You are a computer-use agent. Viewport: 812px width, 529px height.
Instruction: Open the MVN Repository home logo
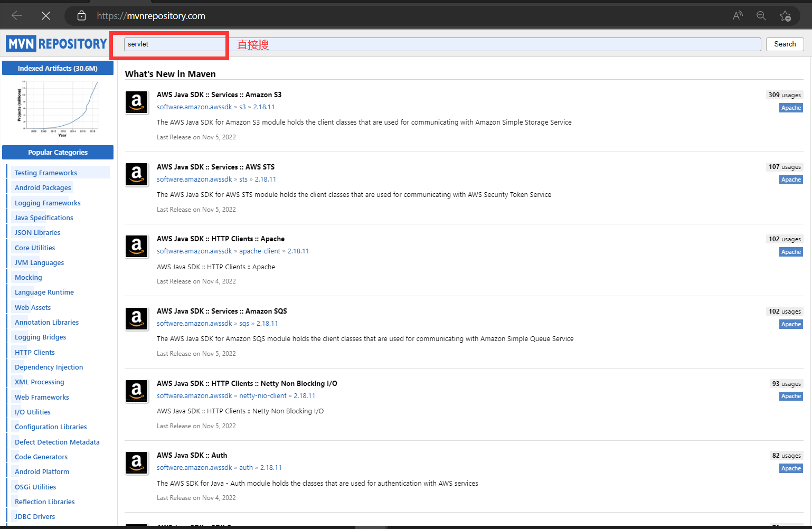coord(56,44)
